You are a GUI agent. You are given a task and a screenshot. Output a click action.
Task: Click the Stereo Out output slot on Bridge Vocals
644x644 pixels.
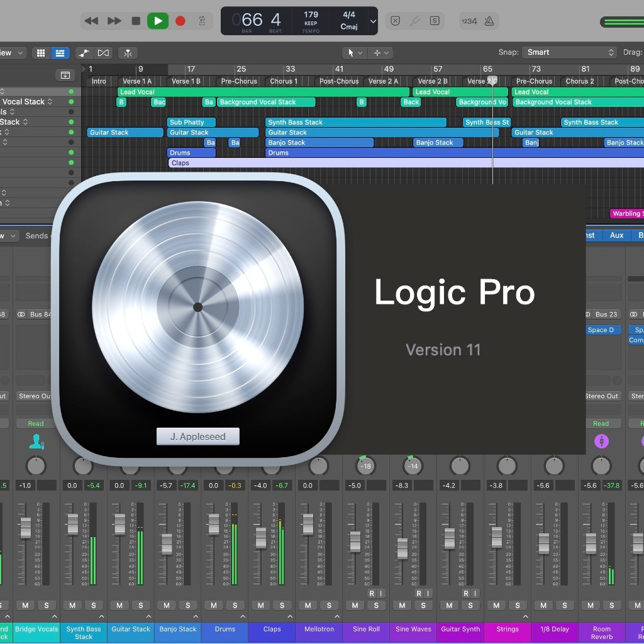click(x=36, y=396)
